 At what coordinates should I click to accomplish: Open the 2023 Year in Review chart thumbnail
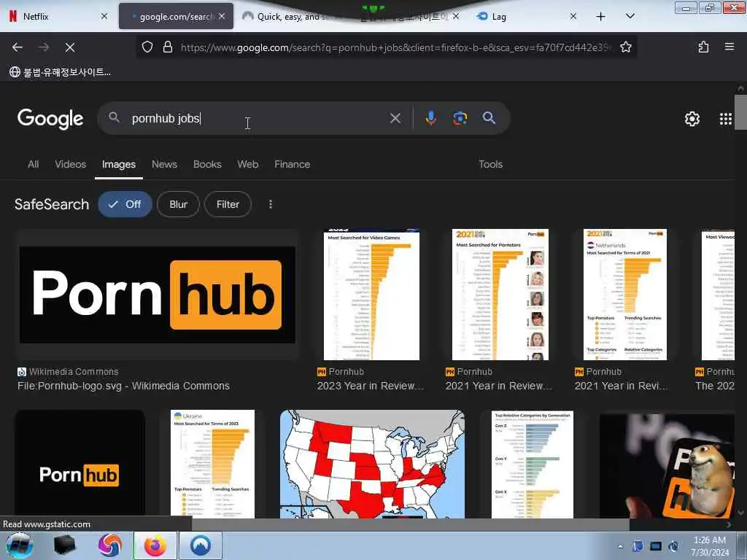pos(371,295)
